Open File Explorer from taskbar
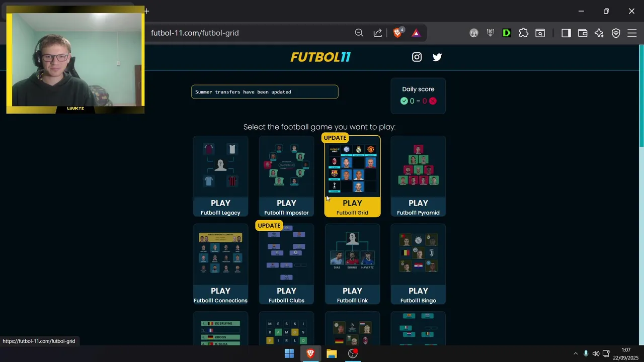 click(x=332, y=353)
